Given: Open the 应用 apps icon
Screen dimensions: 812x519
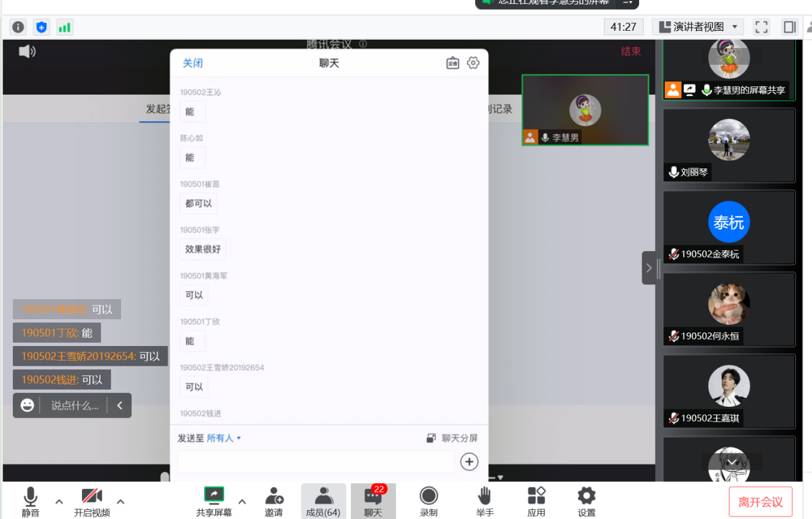Looking at the screenshot, I should 536,500.
